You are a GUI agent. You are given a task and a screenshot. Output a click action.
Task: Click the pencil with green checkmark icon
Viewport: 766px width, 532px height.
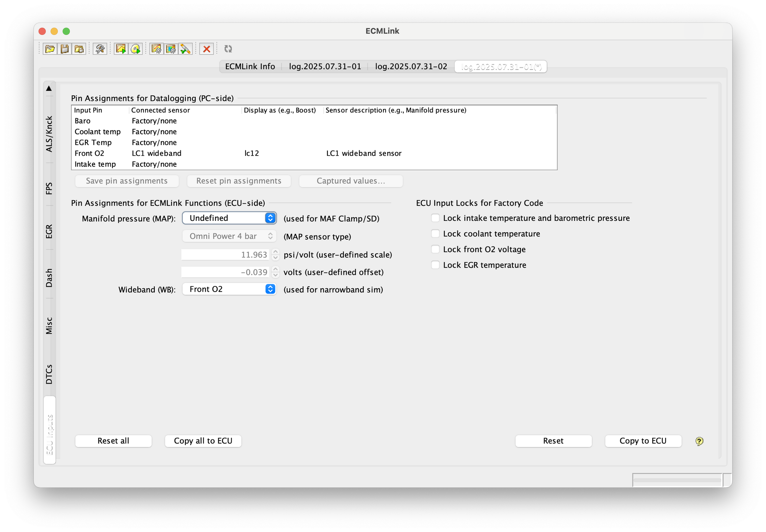(185, 49)
